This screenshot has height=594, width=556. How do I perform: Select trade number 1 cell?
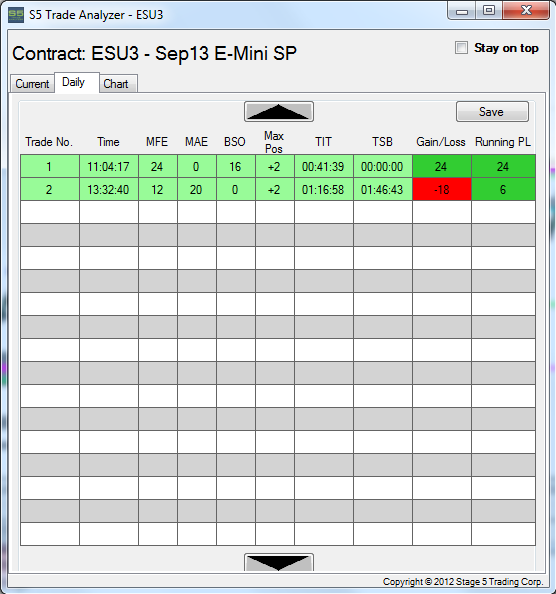click(x=50, y=166)
